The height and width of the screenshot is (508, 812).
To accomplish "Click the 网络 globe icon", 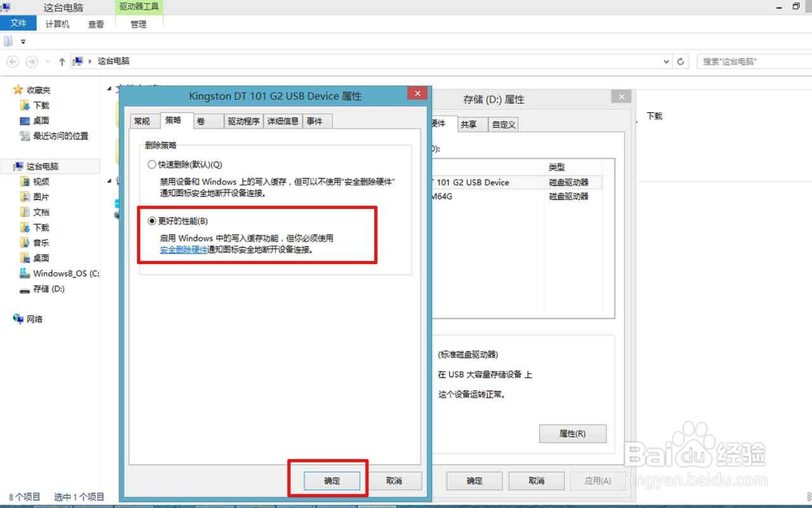I will (x=18, y=319).
